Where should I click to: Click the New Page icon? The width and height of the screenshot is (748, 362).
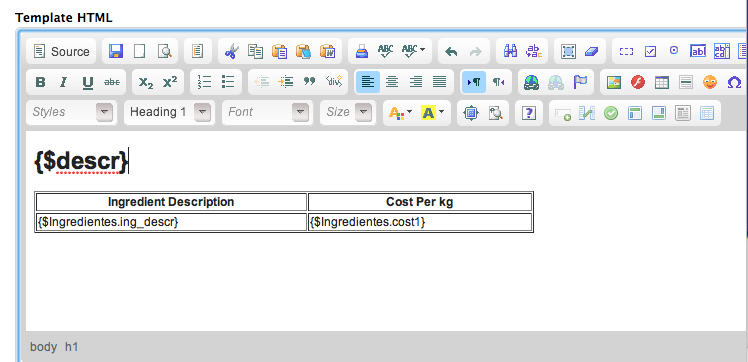point(139,51)
